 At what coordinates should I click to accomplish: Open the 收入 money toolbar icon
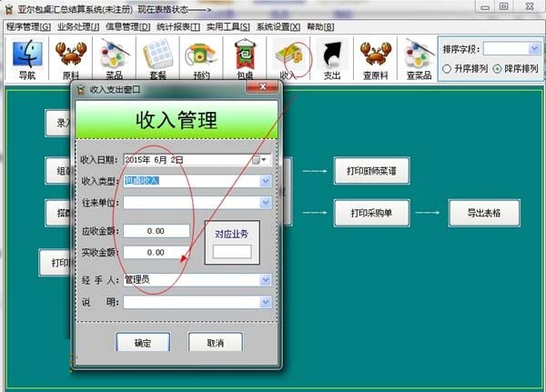(x=288, y=59)
